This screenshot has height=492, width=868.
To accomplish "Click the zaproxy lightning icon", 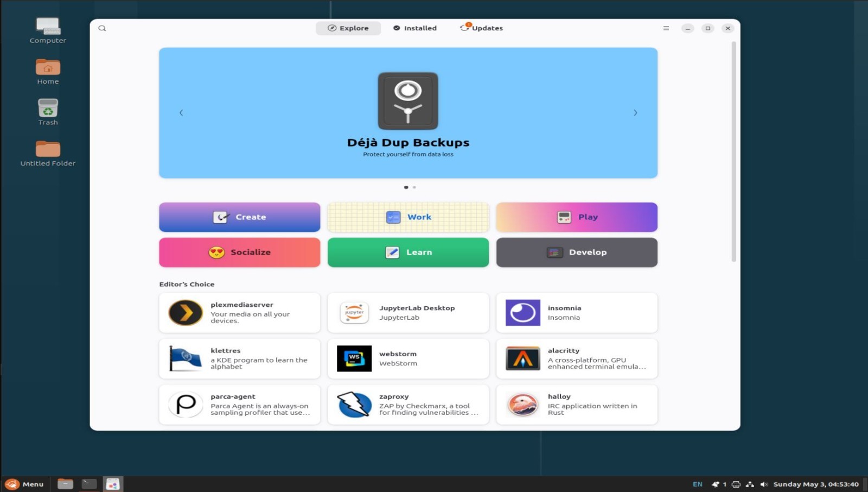I will pyautogui.click(x=354, y=405).
